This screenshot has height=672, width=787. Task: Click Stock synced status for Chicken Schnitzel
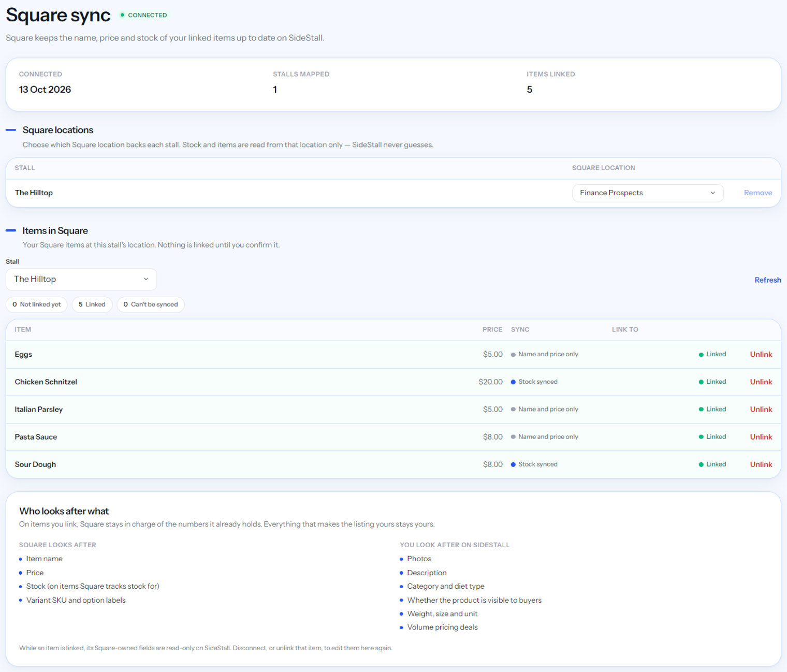click(534, 382)
